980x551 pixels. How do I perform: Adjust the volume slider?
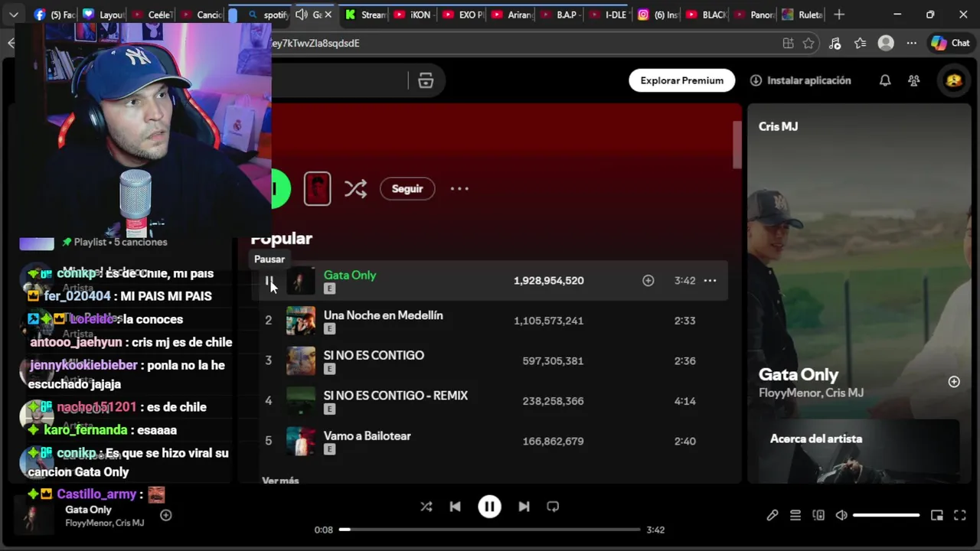pos(886,516)
